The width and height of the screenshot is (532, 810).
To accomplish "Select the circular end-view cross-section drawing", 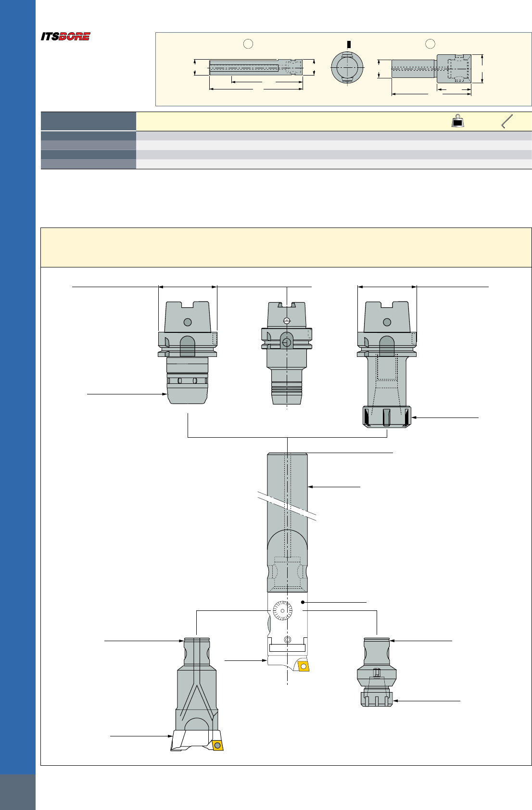I will (x=347, y=68).
